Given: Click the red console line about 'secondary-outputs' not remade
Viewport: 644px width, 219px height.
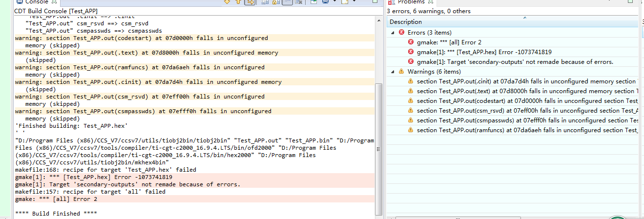Looking at the screenshot, I should pos(127,184).
